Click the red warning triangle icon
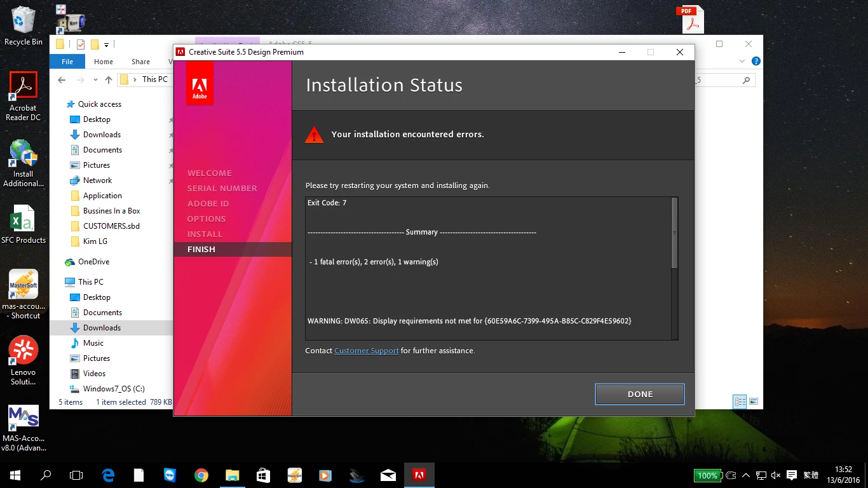Image resolution: width=868 pixels, height=488 pixels. click(x=314, y=135)
